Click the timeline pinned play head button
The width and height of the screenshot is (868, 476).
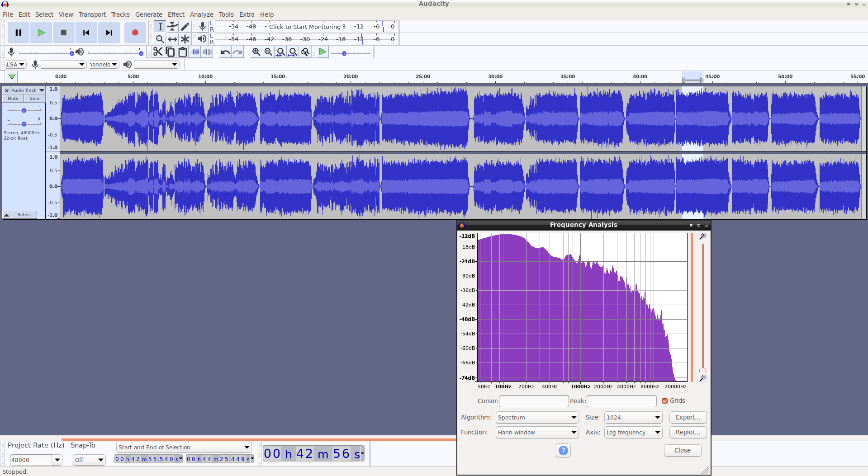tap(12, 76)
